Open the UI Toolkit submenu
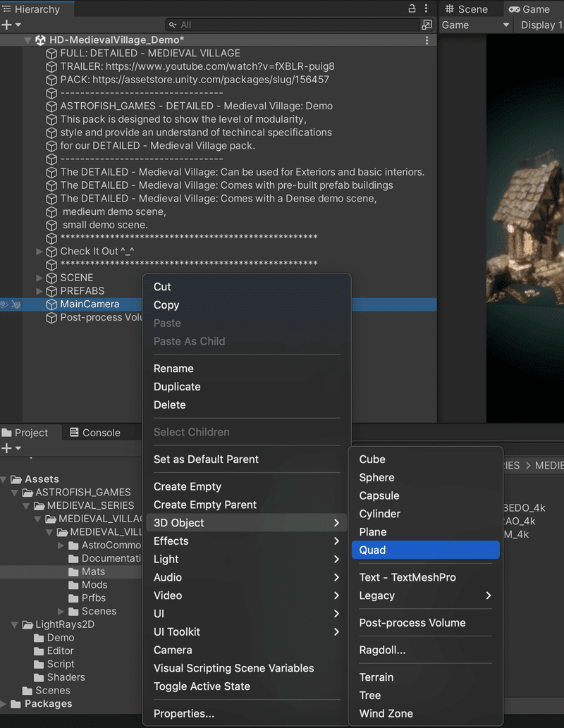This screenshot has width=564, height=728. (247, 632)
